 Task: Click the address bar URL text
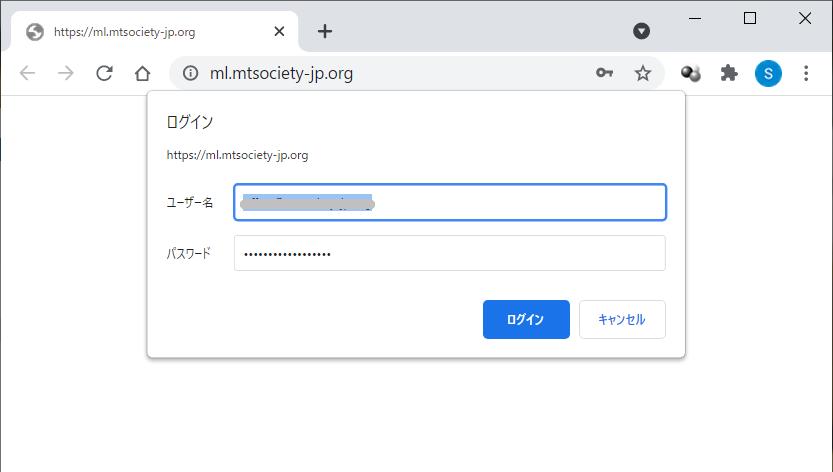281,73
